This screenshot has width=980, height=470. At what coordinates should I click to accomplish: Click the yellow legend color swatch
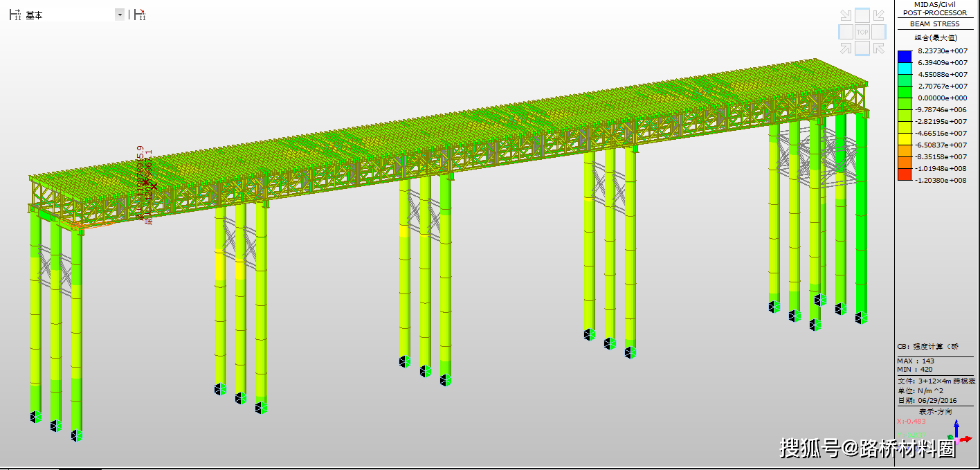(x=904, y=139)
